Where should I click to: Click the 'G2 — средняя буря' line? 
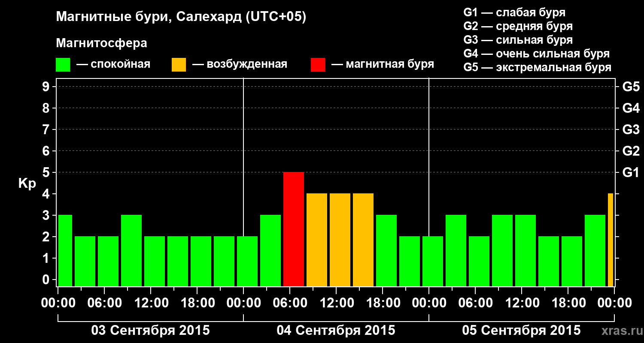click(518, 26)
